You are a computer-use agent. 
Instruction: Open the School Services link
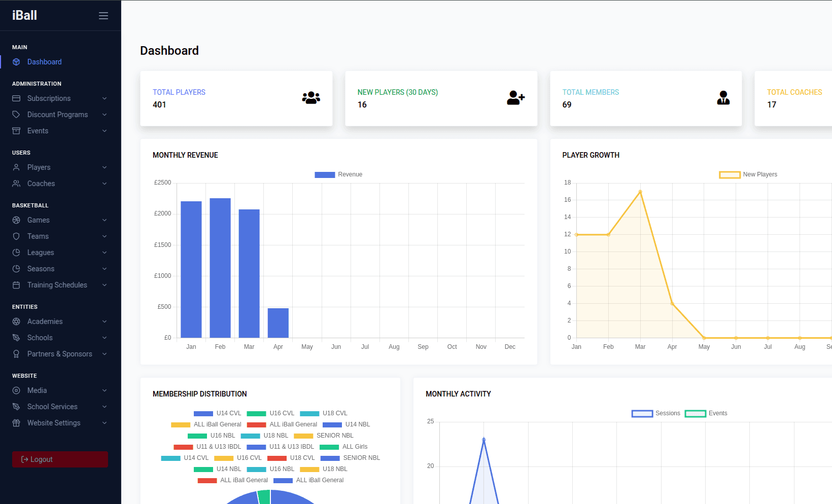point(60,407)
